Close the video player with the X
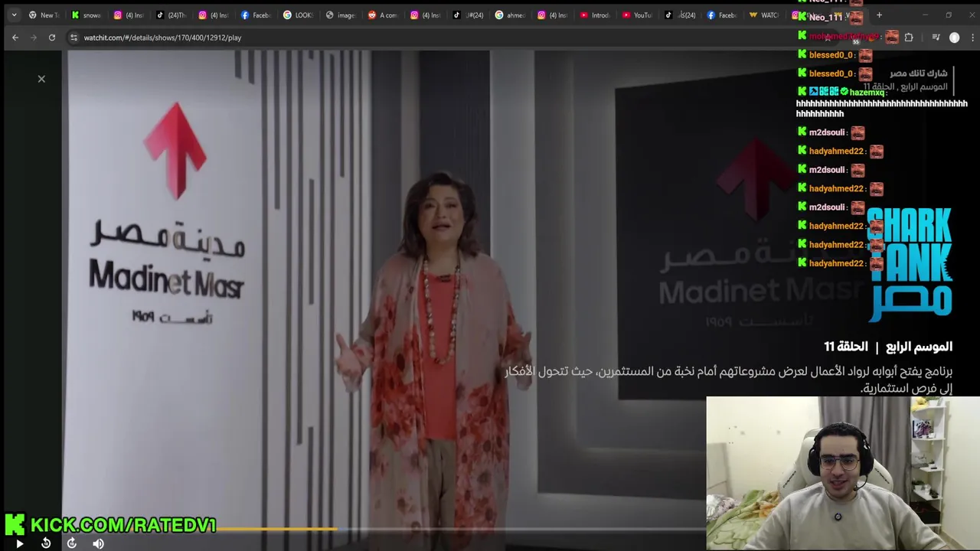Viewport: 980px width, 551px height. pyautogui.click(x=41, y=79)
